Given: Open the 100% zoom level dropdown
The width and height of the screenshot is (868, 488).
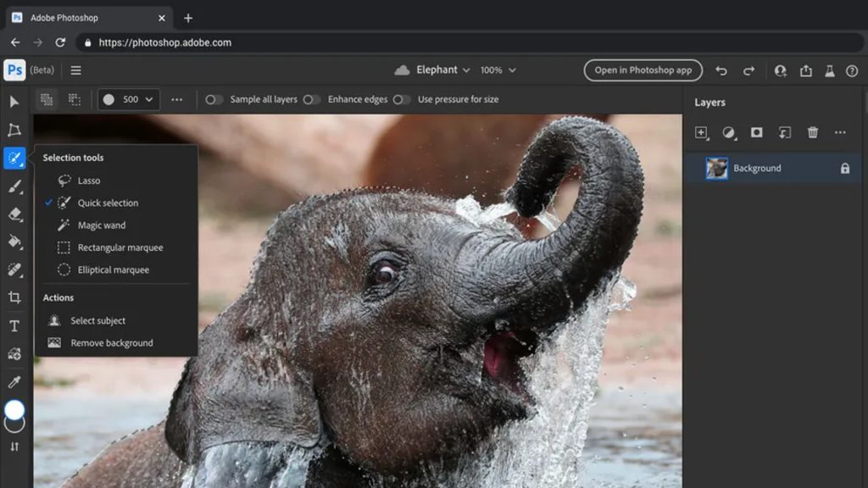Looking at the screenshot, I should (x=498, y=70).
